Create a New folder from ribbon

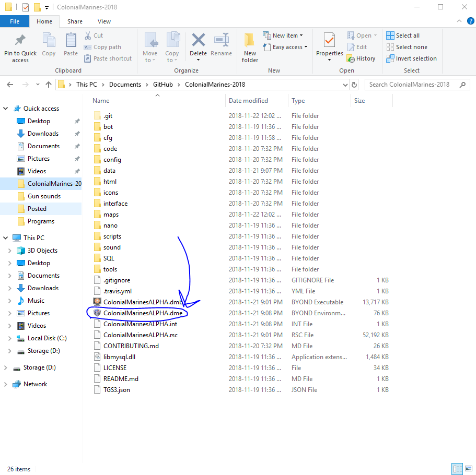pos(250,47)
